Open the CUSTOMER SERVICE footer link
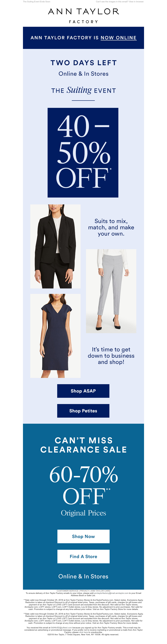Screen dimensions: 167x644 click(x=67, y=591)
